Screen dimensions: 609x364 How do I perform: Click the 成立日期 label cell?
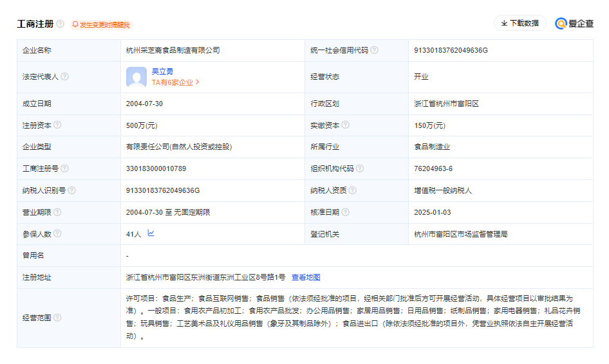(69, 104)
